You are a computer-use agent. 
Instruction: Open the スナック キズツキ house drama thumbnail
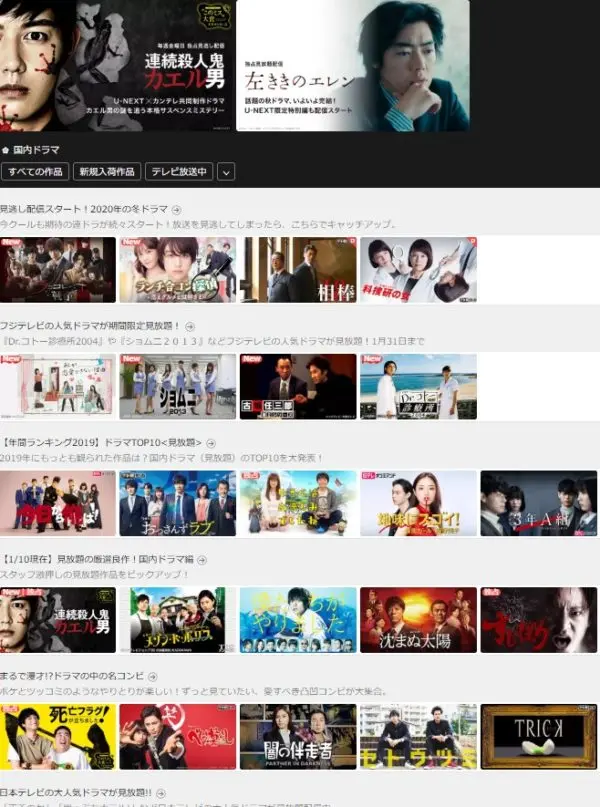point(178,620)
